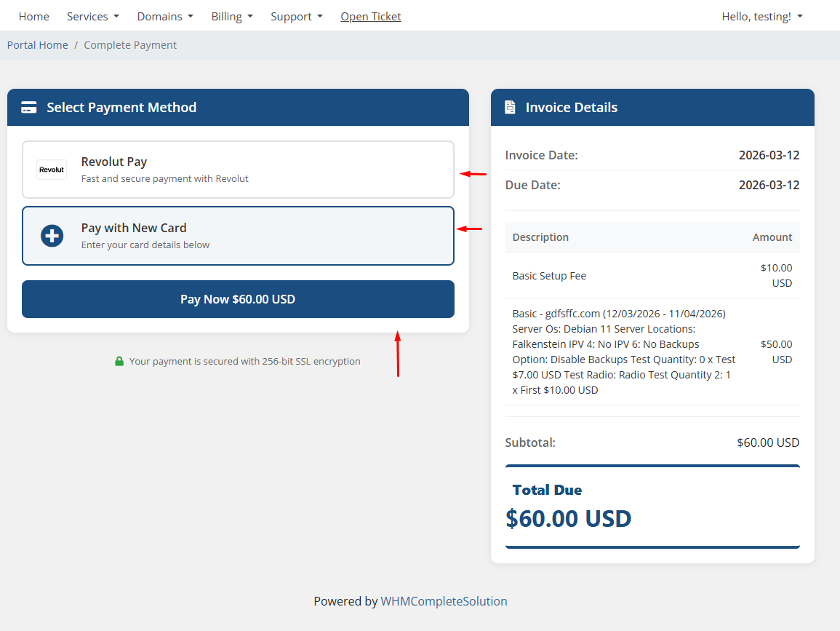Image resolution: width=840 pixels, height=631 pixels.
Task: Open the Support dropdown menu
Action: (x=296, y=16)
